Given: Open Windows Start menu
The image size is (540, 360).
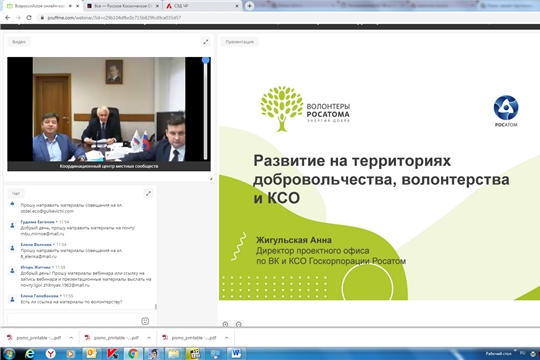Looking at the screenshot, I should pos(9,354).
